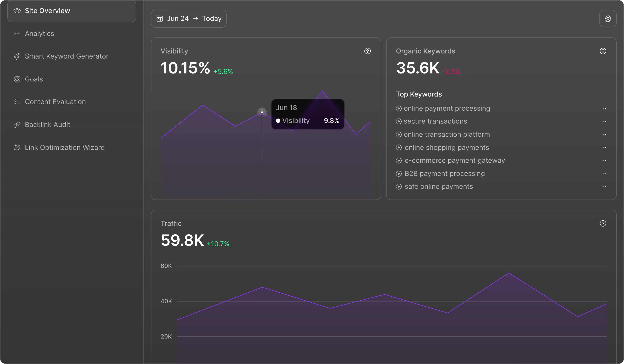Click the online shopping payments keyword
Image resolution: width=624 pixels, height=364 pixels.
click(446, 148)
